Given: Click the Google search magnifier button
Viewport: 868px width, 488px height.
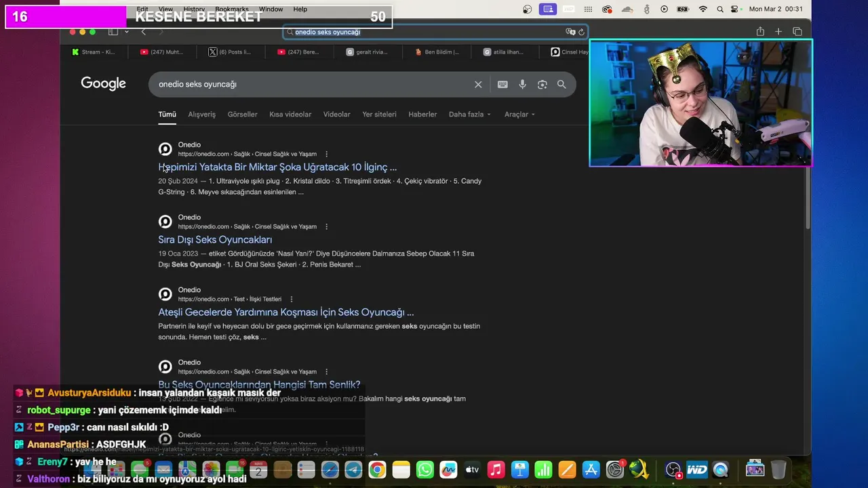Looking at the screenshot, I should click(x=561, y=85).
